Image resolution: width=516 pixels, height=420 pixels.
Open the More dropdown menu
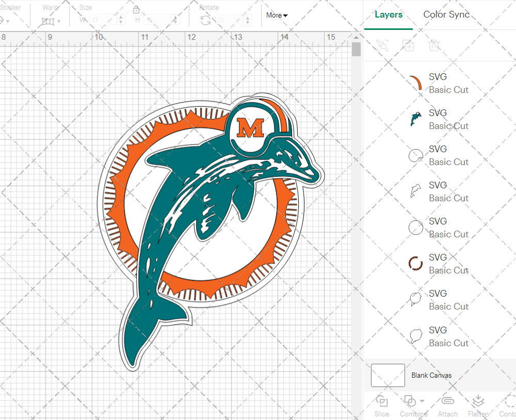277,15
